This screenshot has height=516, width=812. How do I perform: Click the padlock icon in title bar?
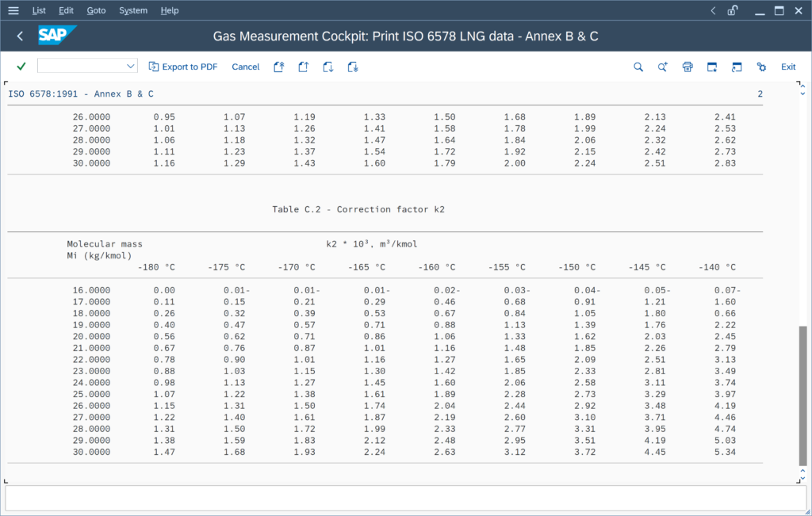click(732, 10)
